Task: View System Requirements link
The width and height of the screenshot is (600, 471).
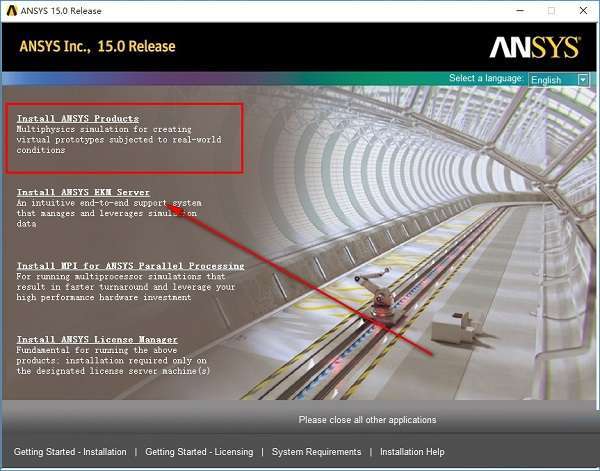Action: tap(316, 452)
